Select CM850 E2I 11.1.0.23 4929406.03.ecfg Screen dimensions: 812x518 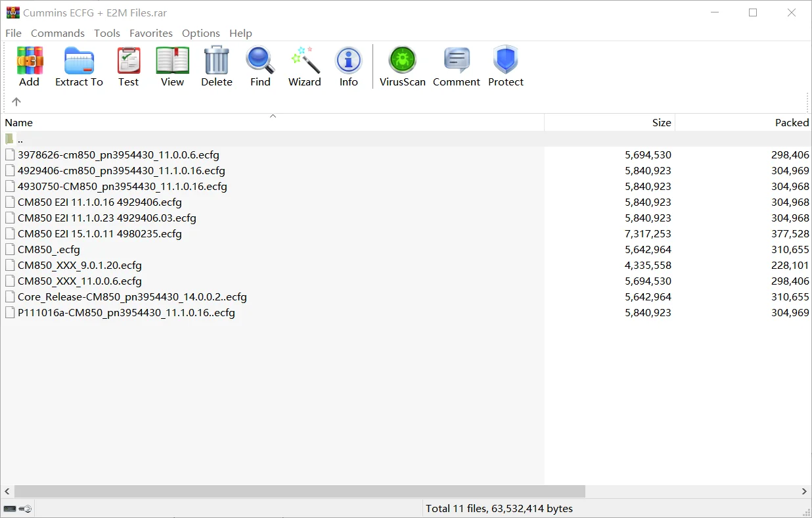click(107, 218)
